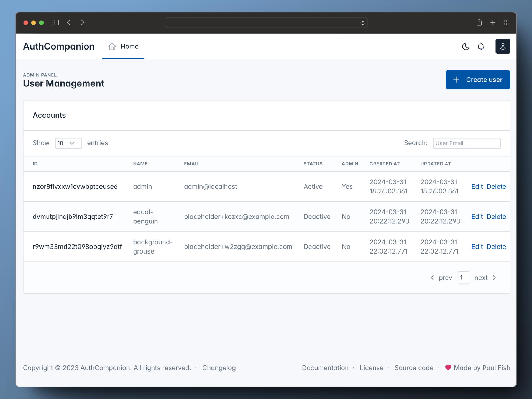Image resolution: width=532 pixels, height=399 pixels.
Task: Expand the Show entries dropdown
Action: (68, 143)
